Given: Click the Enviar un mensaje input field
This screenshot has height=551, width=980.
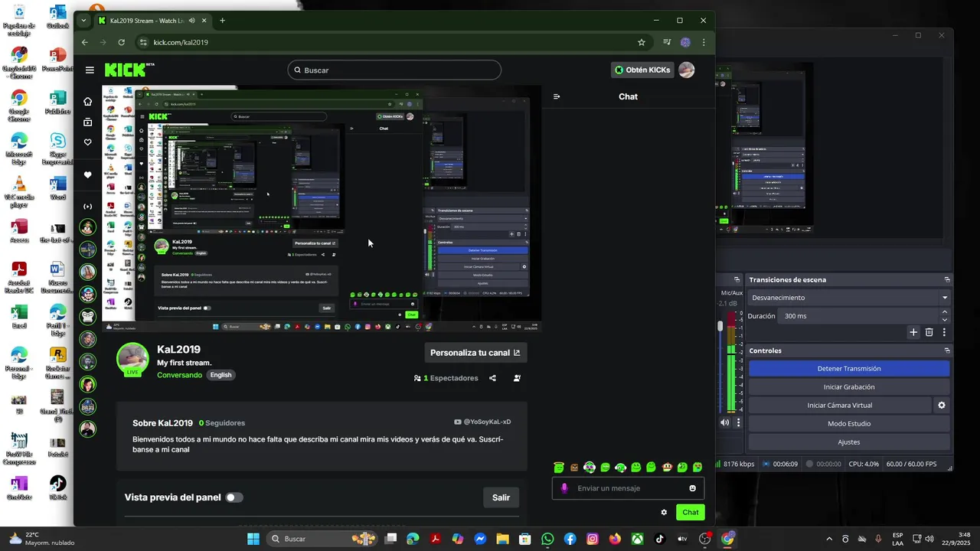Looking at the screenshot, I should pyautogui.click(x=628, y=488).
